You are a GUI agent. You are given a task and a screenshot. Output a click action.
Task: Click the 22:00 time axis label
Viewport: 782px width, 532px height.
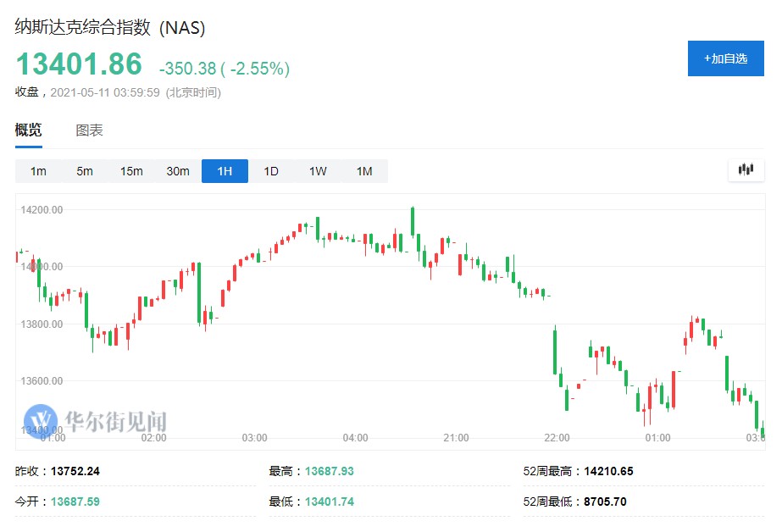tap(557, 438)
